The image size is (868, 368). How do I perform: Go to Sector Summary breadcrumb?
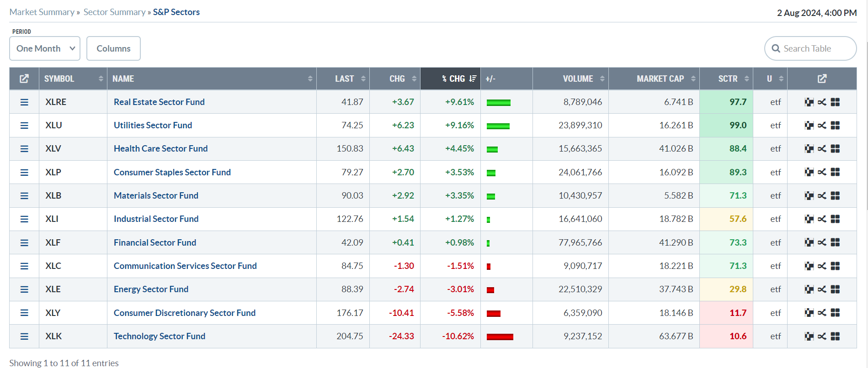114,12
